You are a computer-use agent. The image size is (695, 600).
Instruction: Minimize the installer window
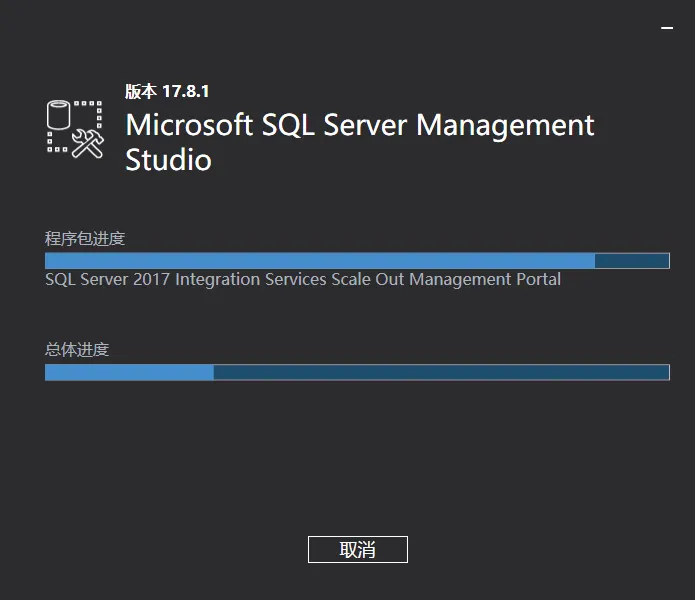coord(667,30)
